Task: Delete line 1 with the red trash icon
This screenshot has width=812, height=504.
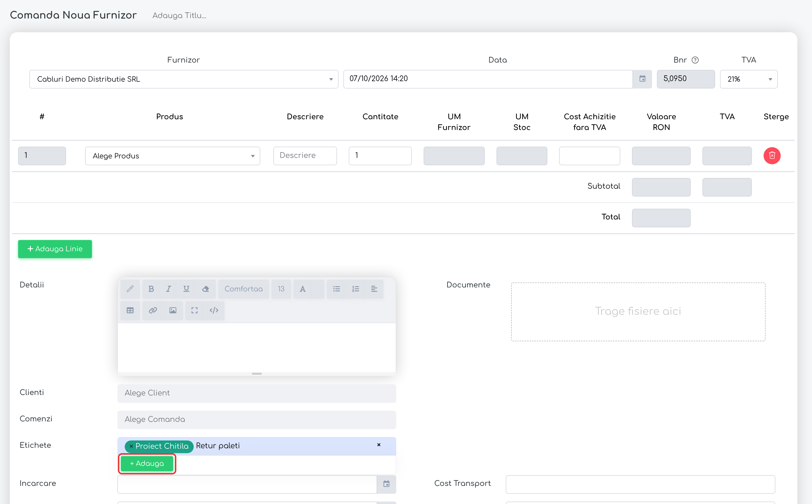Action: pos(772,156)
